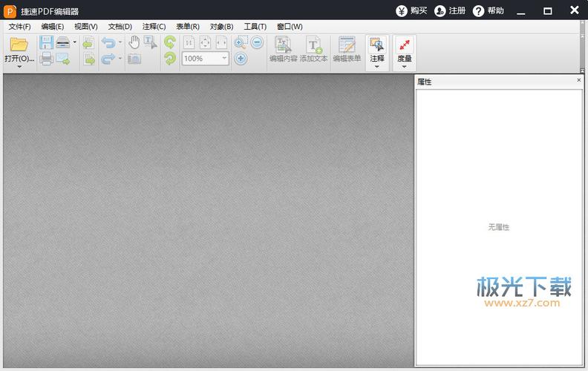Open the 工具(T) menu
This screenshot has width=588, height=371.
[x=255, y=27]
